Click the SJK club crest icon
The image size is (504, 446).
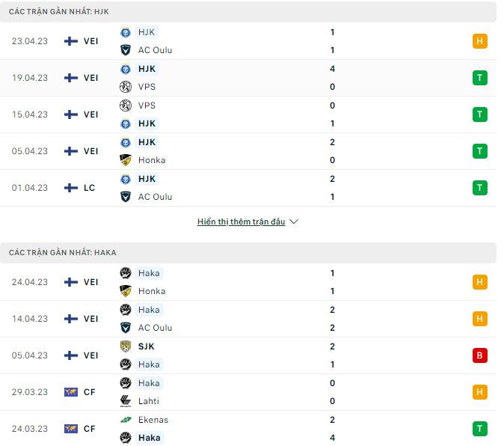[x=126, y=346]
